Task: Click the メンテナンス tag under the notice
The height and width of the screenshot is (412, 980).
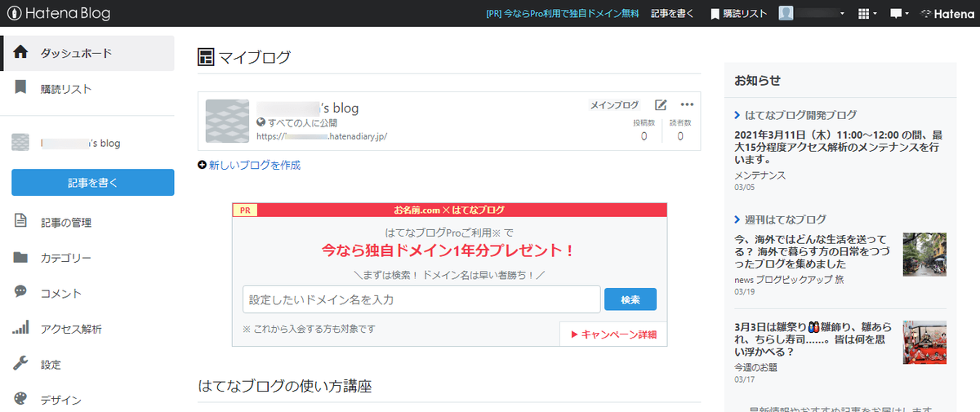Action: click(759, 175)
